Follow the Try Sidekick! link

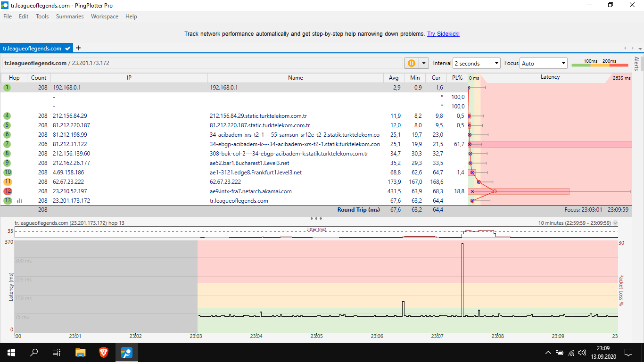443,34
